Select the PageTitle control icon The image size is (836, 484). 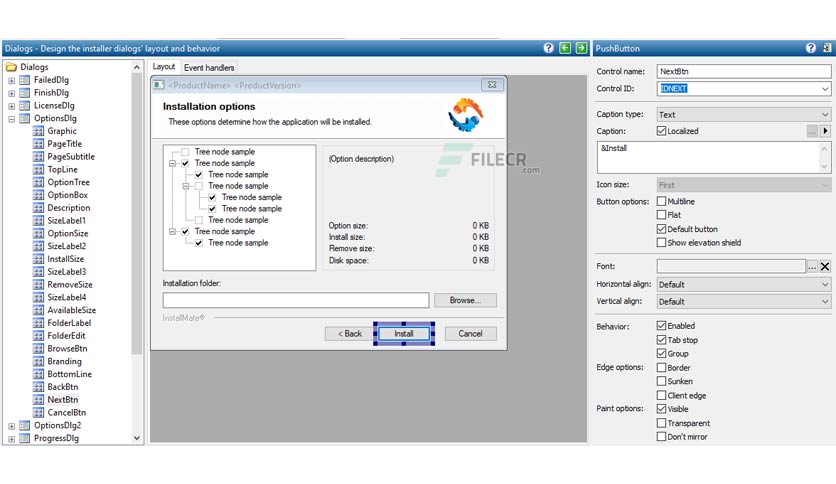(38, 144)
